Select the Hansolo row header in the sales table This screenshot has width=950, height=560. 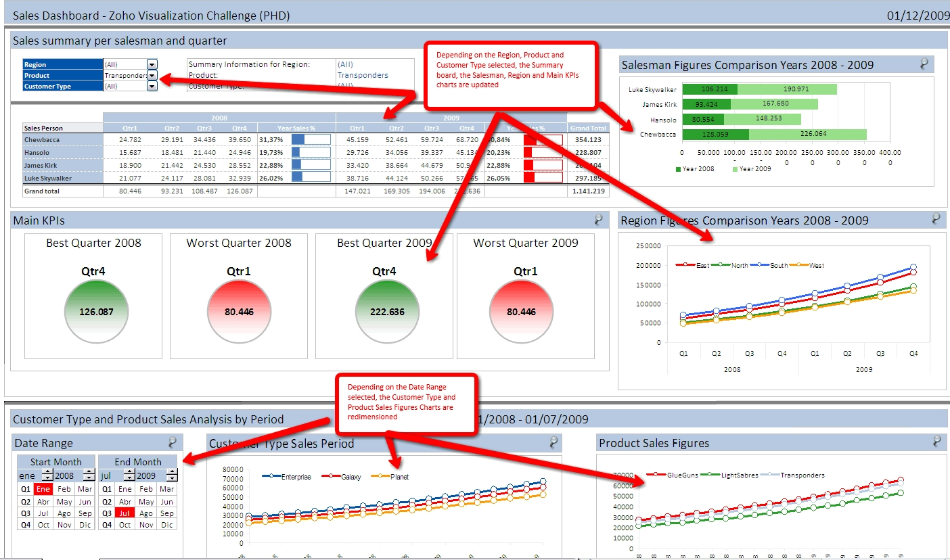(62, 152)
